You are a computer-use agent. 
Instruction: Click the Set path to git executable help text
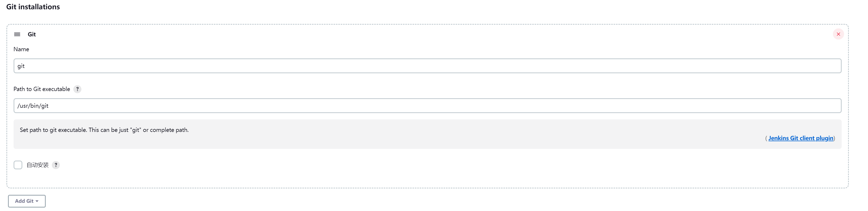[104, 130]
